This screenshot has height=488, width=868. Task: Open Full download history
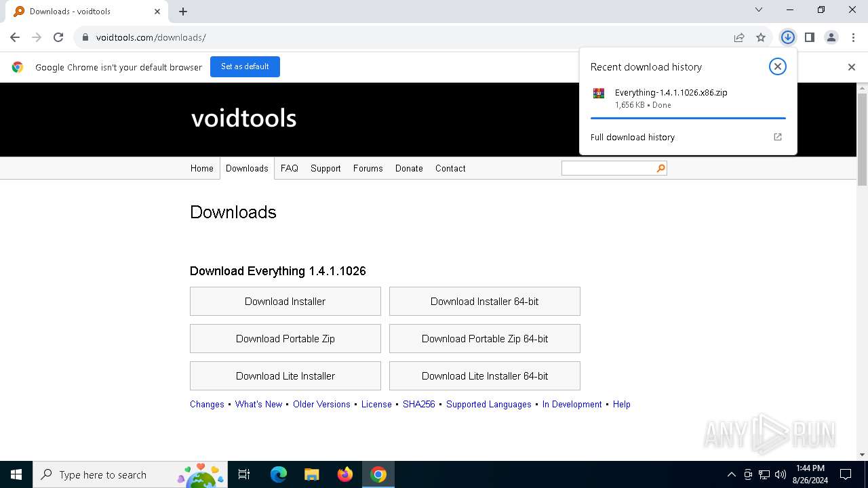[633, 137]
